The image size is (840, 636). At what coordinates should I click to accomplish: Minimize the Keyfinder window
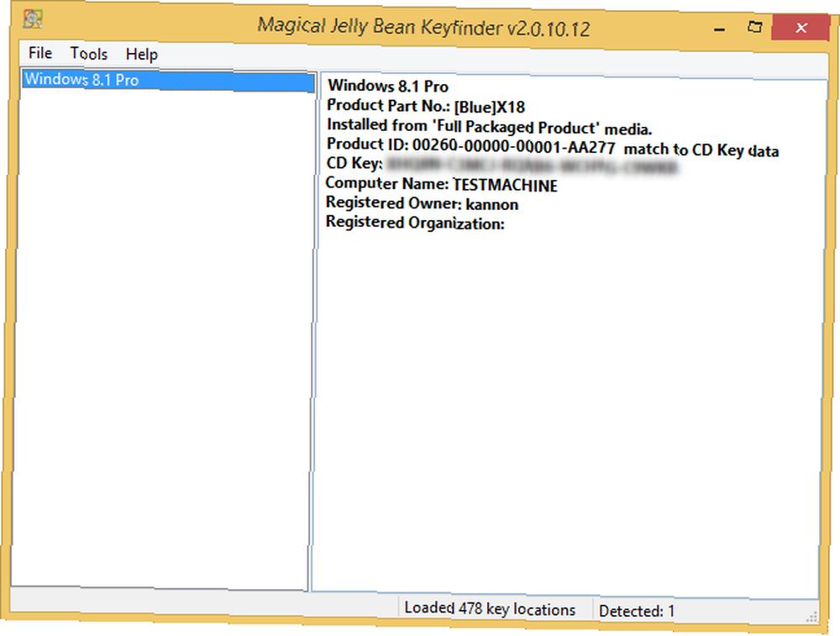[720, 28]
